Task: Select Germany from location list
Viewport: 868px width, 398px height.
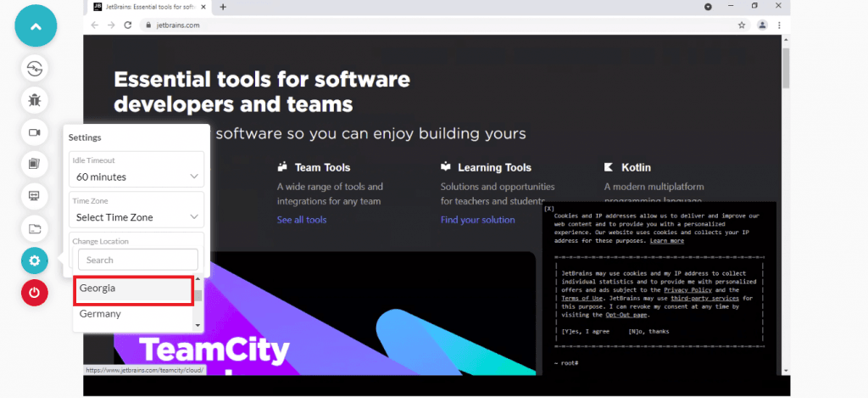Action: [133, 314]
